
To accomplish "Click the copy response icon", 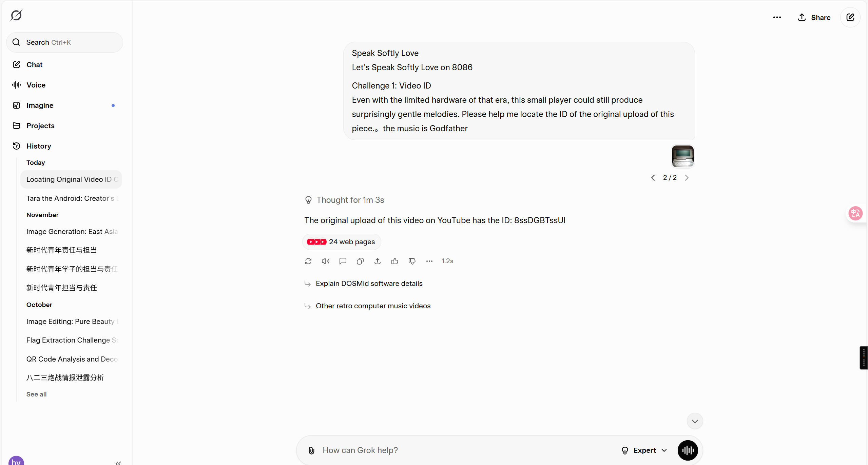I will point(360,261).
